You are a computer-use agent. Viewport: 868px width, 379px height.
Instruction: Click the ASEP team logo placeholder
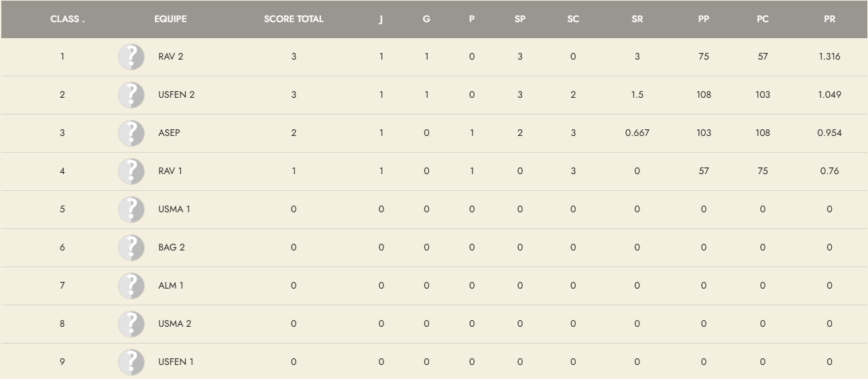pyautogui.click(x=131, y=133)
